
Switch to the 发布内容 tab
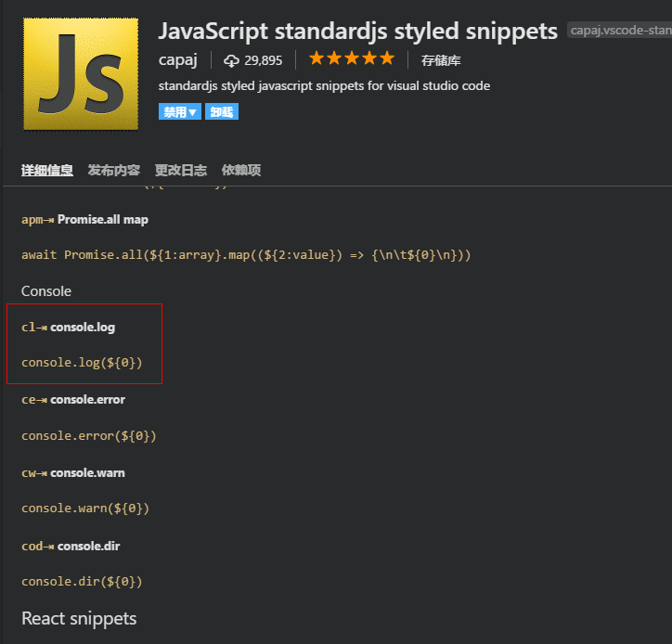coord(114,170)
